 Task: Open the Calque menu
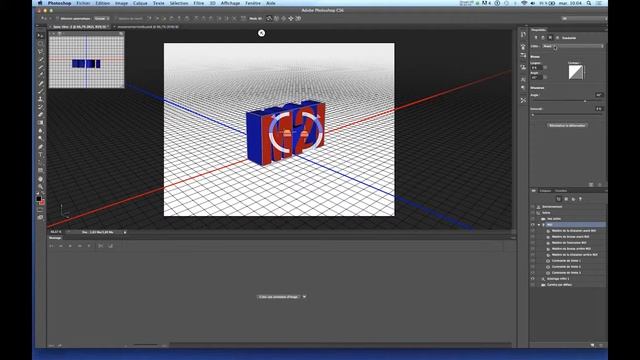(x=140, y=3)
